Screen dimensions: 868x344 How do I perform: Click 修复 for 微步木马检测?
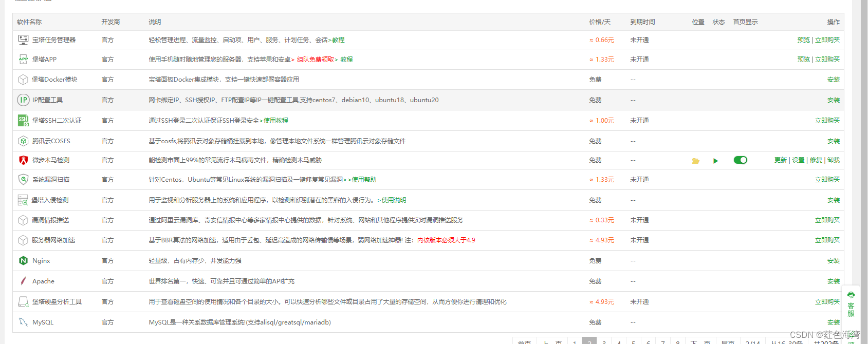click(x=816, y=160)
